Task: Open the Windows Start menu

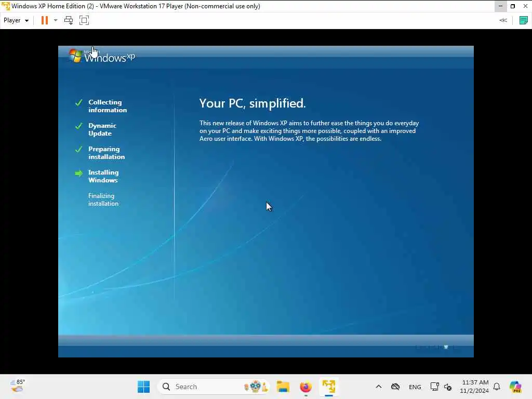Action: pos(143,387)
